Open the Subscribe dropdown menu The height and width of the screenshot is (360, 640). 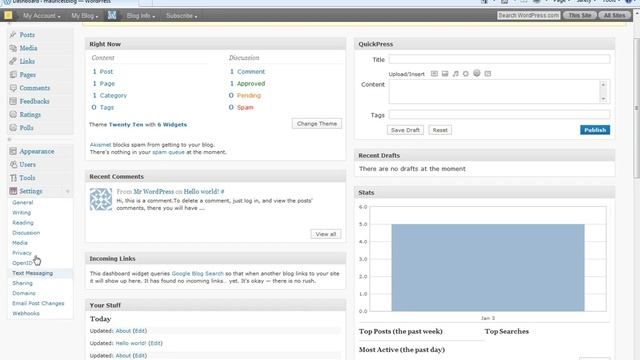click(x=182, y=16)
